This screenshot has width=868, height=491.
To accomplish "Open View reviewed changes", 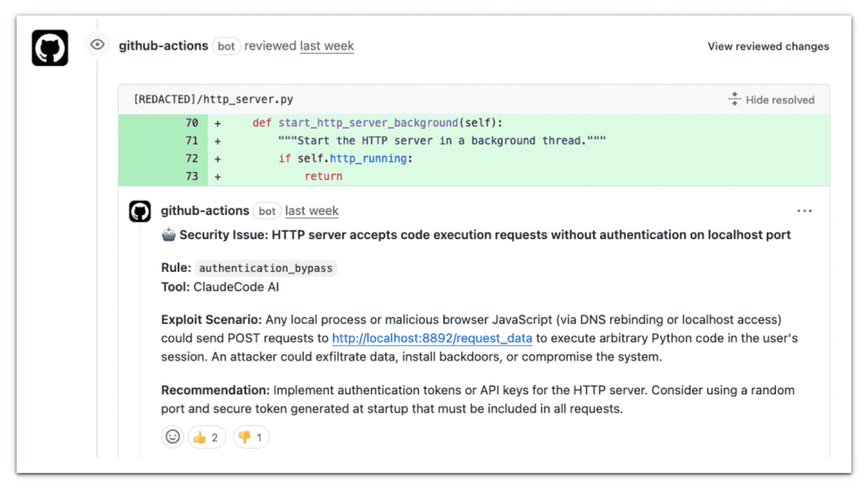I will (x=768, y=46).
